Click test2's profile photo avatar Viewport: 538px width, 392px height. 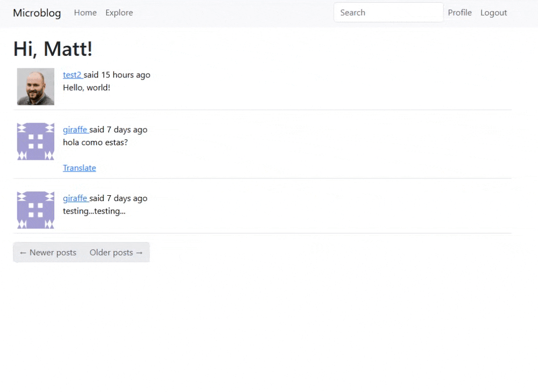[x=36, y=87]
